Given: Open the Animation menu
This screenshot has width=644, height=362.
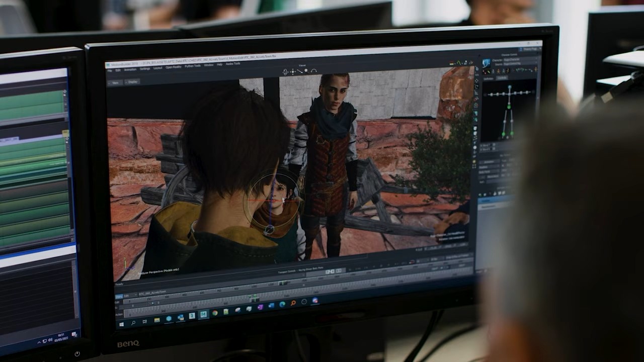Looking at the screenshot, I should (x=130, y=70).
